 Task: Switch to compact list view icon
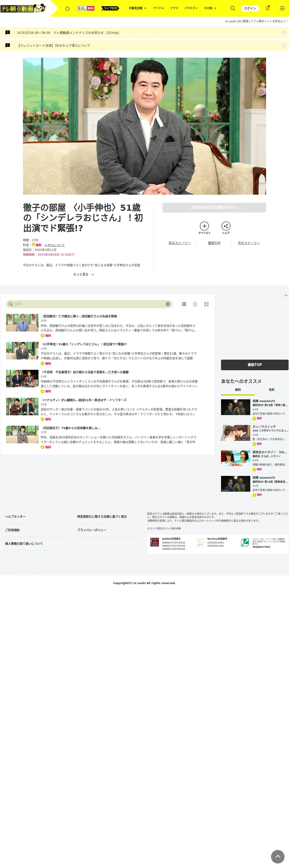195,304
